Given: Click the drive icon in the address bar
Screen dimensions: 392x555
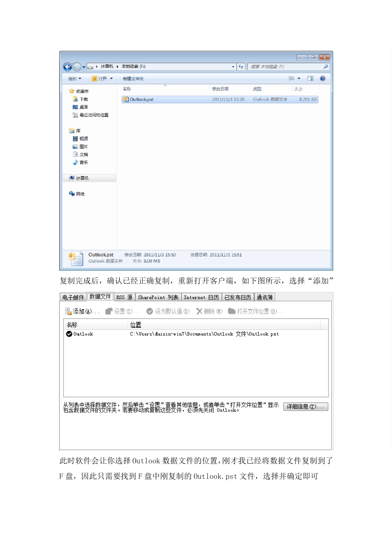Looking at the screenshot, I should coord(90,67).
